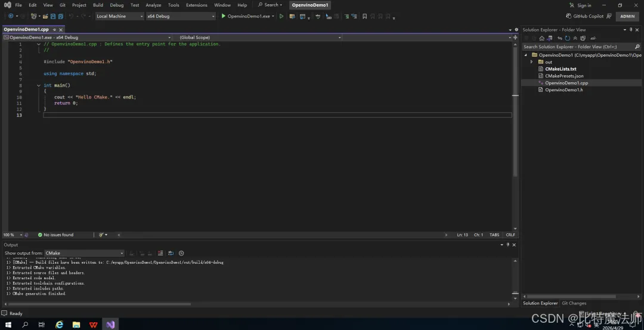Click the Open File folder icon

pos(45,17)
